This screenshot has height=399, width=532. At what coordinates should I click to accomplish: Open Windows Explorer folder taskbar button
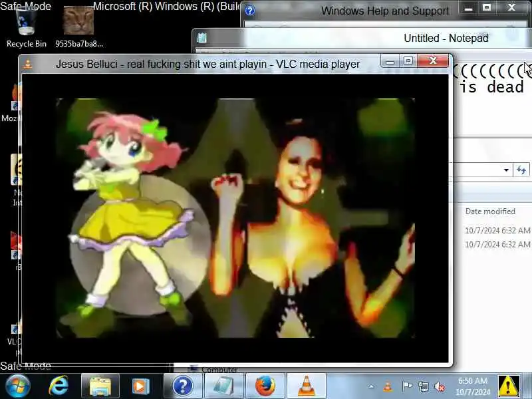pyautogui.click(x=100, y=386)
